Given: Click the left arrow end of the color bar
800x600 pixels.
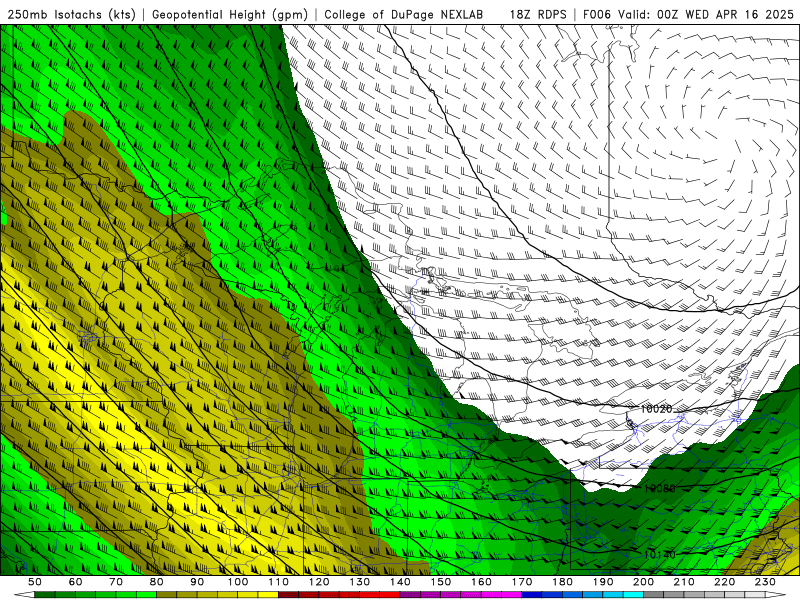Looking at the screenshot, I should tap(24, 595).
